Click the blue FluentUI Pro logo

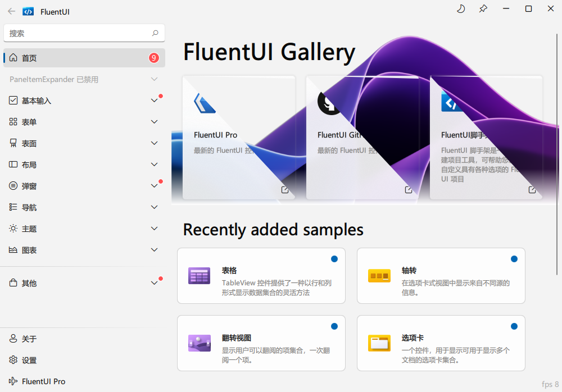pyautogui.click(x=205, y=103)
